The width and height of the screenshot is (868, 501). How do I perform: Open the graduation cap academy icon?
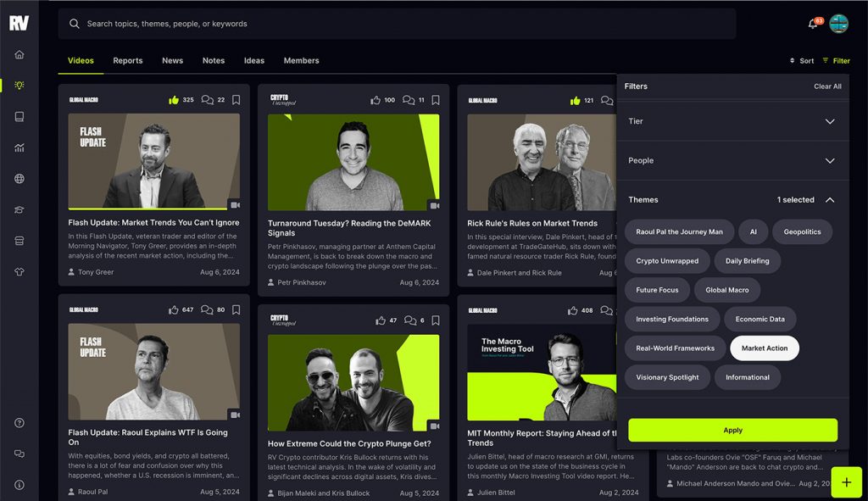(19, 210)
